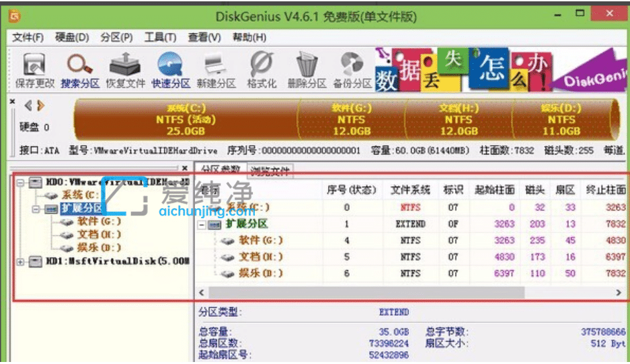
Task: Open Backup Partition (备份分区) tool
Action: click(352, 71)
